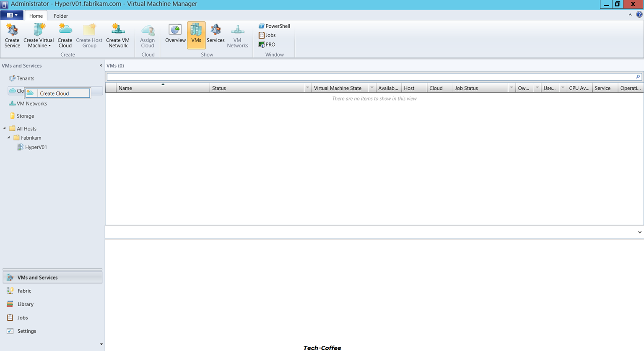Open the Settings workspace
Viewport: 644px width, 351px height.
(52, 331)
